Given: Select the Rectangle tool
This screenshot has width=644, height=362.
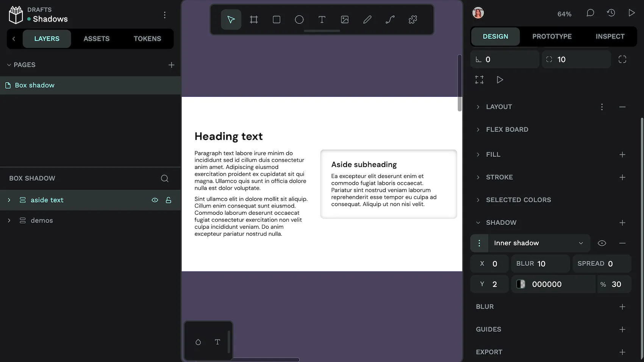Looking at the screenshot, I should (277, 20).
